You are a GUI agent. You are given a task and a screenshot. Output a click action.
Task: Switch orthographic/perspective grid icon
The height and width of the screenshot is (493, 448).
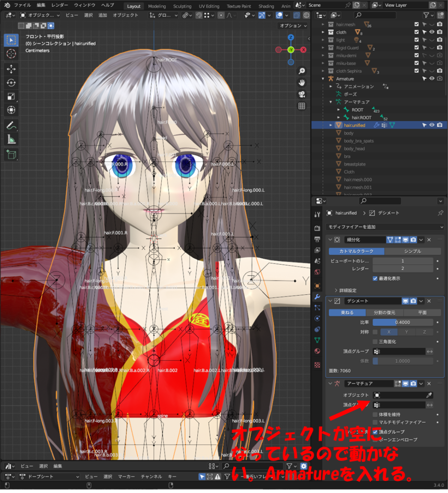302,106
